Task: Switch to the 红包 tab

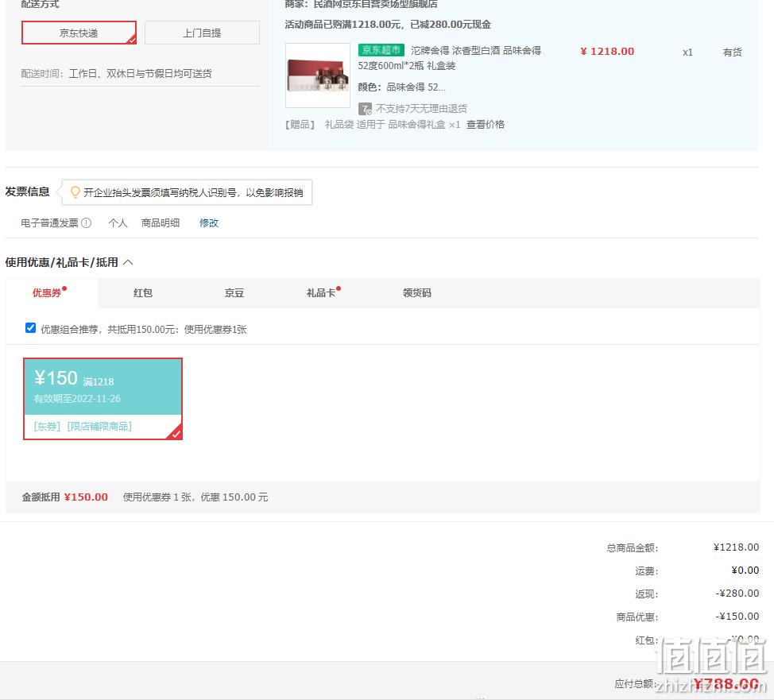Action: 143,292
